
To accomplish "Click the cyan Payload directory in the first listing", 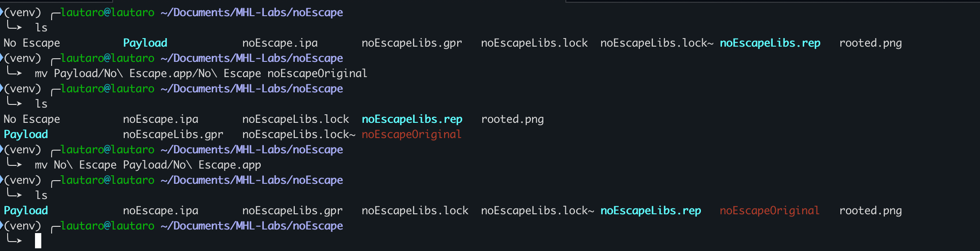I will click(x=145, y=43).
